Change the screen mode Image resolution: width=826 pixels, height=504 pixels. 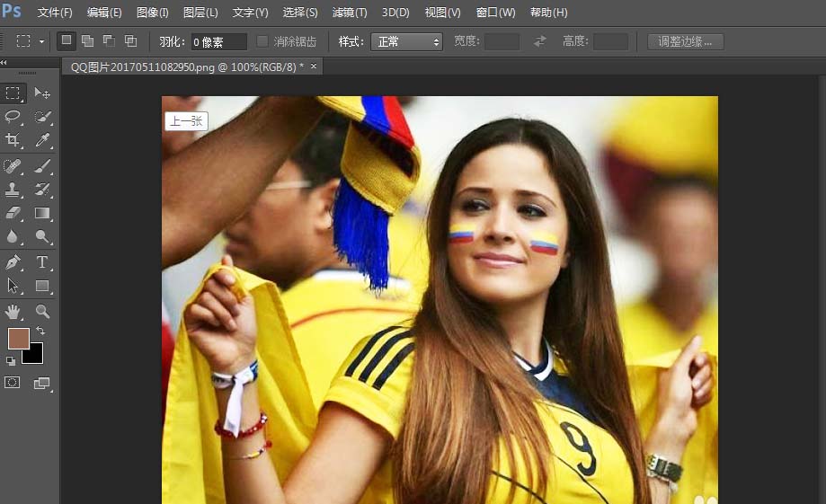pos(41,383)
